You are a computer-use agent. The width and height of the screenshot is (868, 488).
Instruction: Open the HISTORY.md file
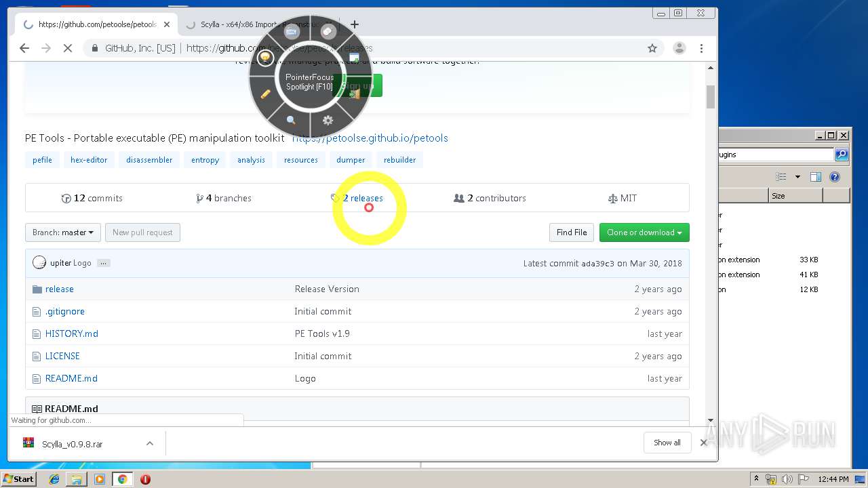click(x=71, y=333)
